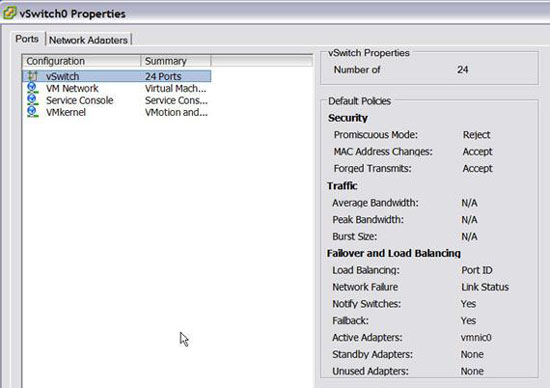
Task: Click the N/A value for Burst Size
Action: point(469,236)
